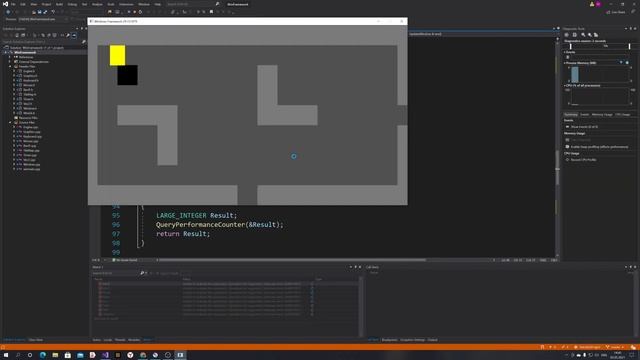This screenshot has width=640, height=360.
Task: Click the bookmark icon in toolbar
Action: click(x=211, y=12)
